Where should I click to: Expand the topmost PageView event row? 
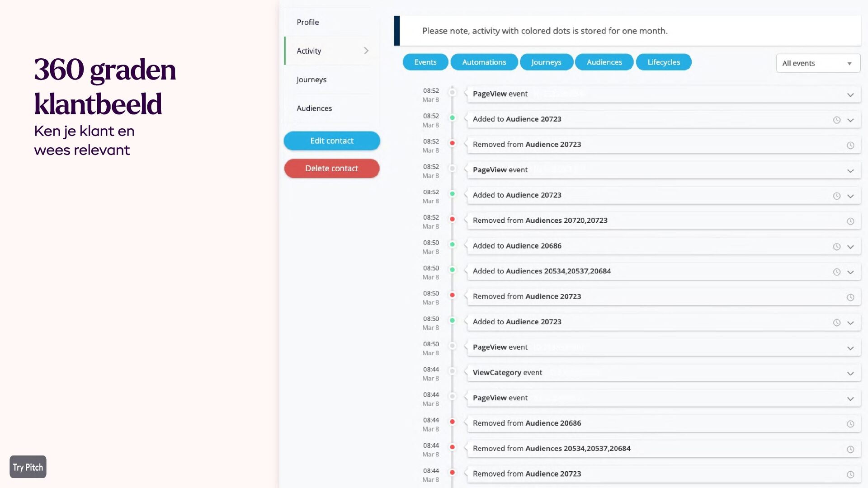pyautogui.click(x=850, y=95)
